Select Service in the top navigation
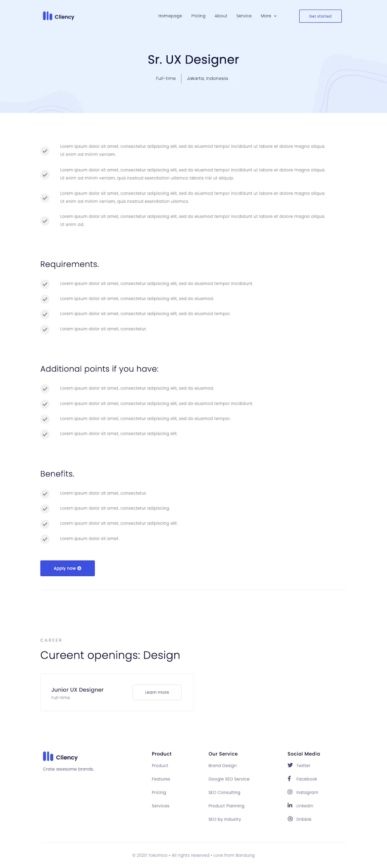The image size is (387, 868). [244, 16]
